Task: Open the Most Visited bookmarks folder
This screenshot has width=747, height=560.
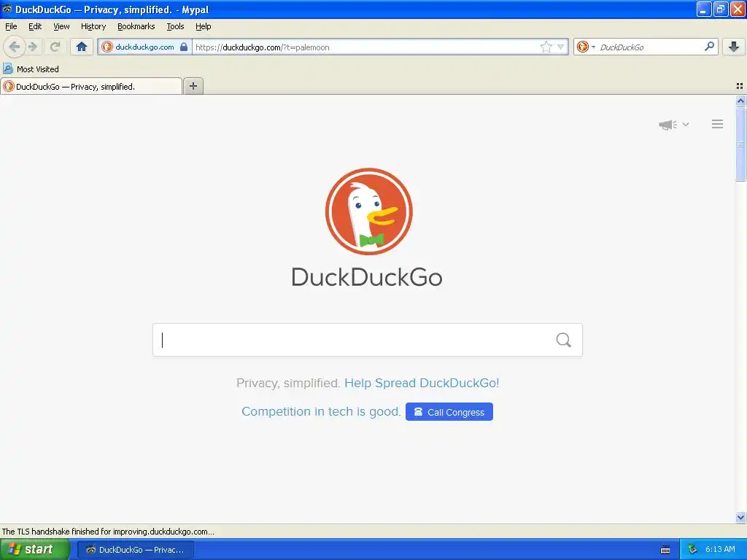Action: tap(31, 69)
